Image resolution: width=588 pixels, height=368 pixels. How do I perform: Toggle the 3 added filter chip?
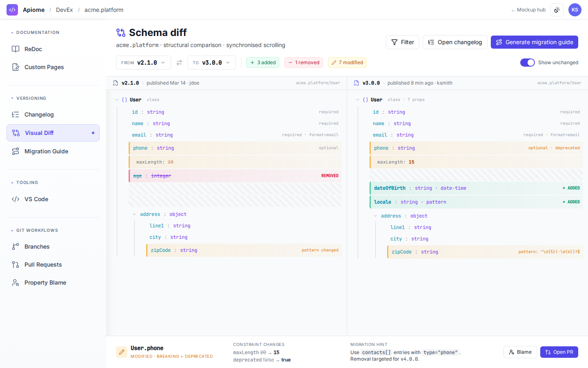tap(263, 63)
